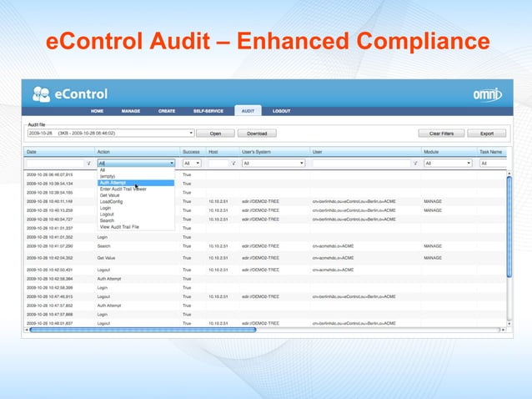
Task: Go to the MANAGE tab
Action: 131,111
